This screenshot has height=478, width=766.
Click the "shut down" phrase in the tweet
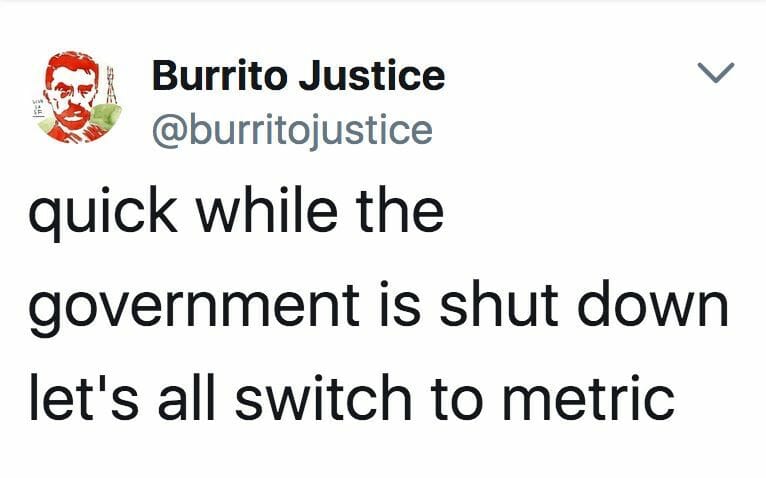(x=584, y=304)
